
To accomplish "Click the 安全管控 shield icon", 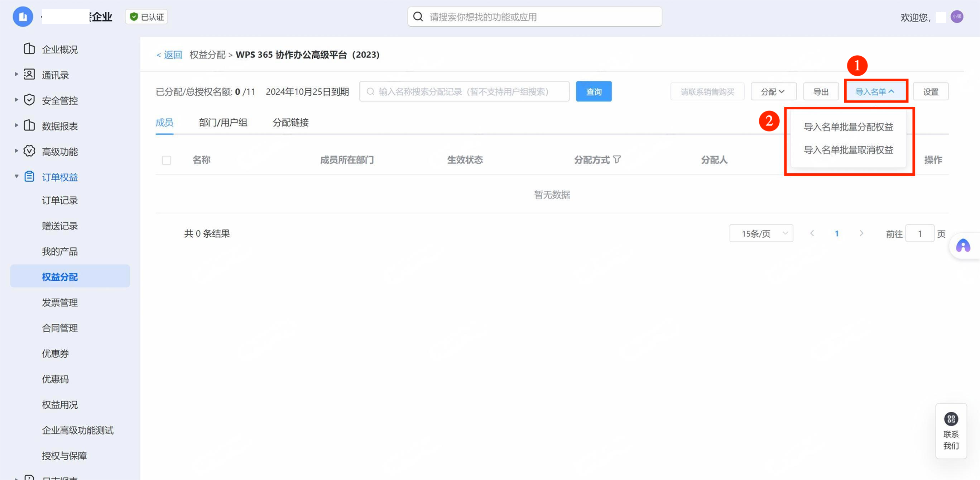I will [x=29, y=100].
